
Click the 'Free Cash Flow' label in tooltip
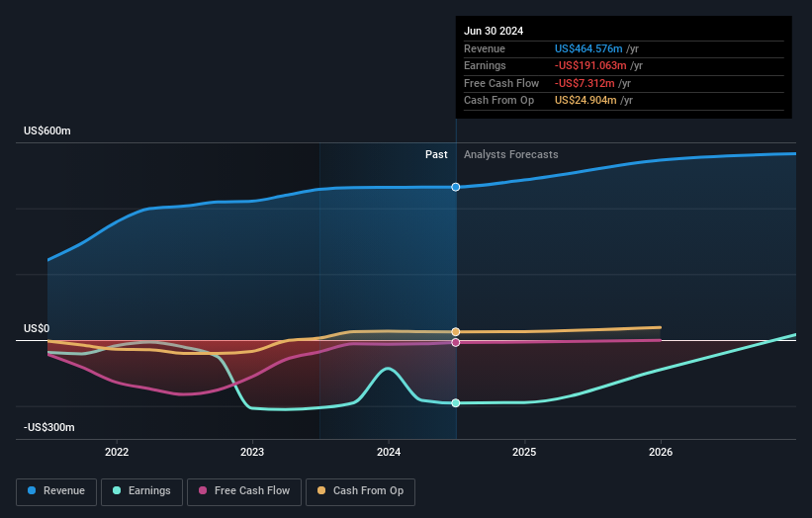[501, 83]
